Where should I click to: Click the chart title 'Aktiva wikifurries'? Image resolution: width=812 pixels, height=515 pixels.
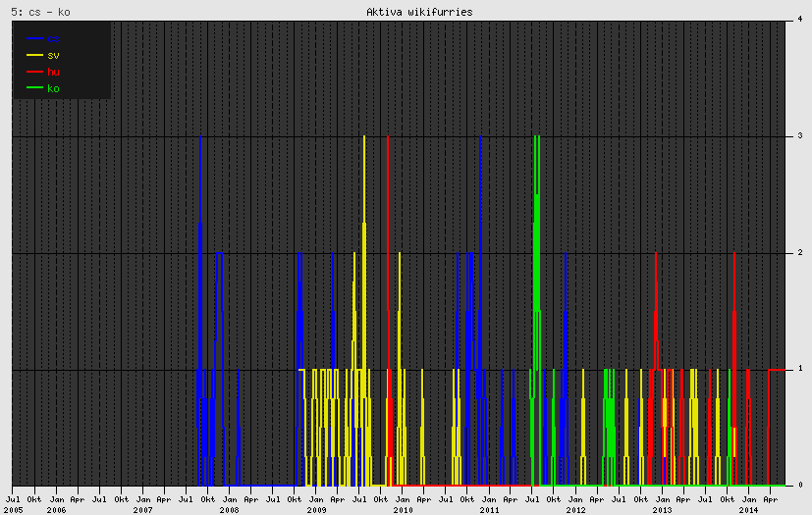coord(419,12)
